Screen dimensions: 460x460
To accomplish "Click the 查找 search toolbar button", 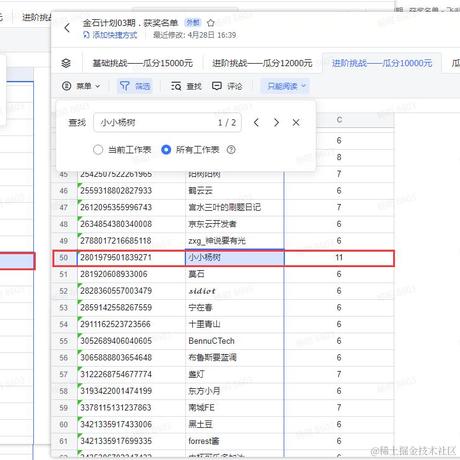I will click(186, 86).
